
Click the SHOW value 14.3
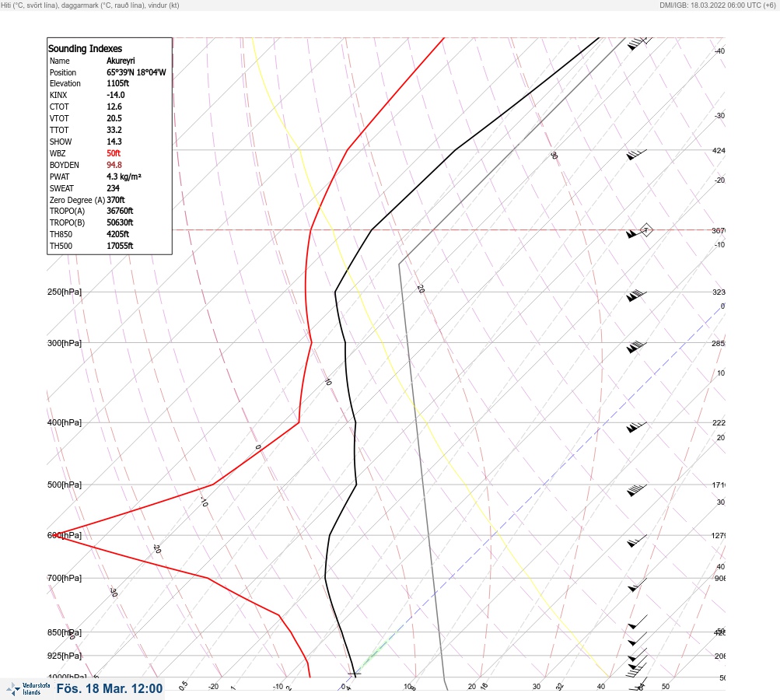[114, 142]
